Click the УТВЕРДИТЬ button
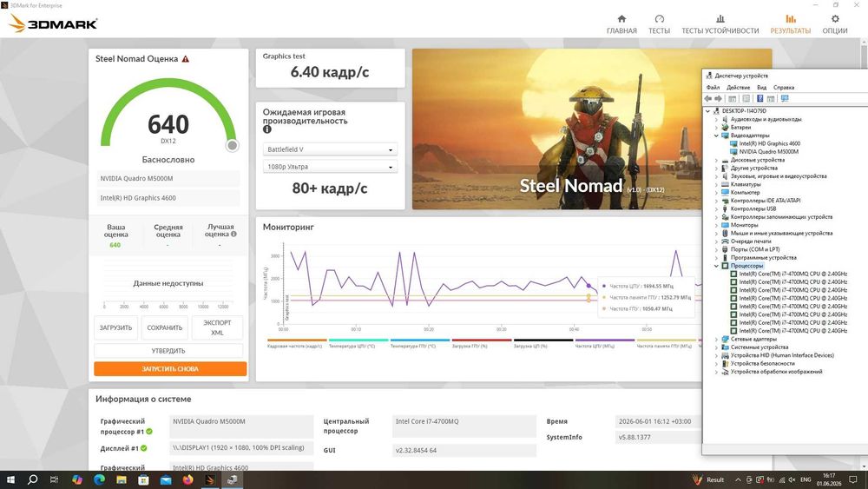Image resolution: width=868 pixels, height=489 pixels. 168,351
